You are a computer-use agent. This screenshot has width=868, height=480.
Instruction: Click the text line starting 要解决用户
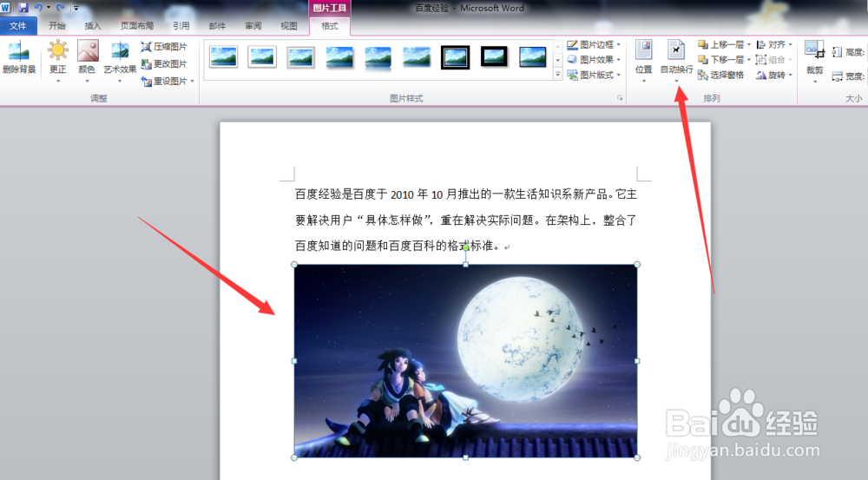tap(465, 220)
